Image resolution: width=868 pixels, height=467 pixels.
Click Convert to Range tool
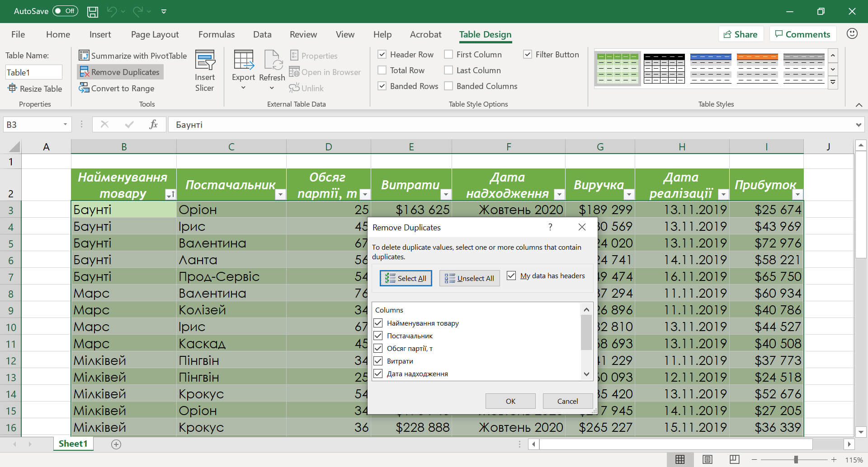118,89
